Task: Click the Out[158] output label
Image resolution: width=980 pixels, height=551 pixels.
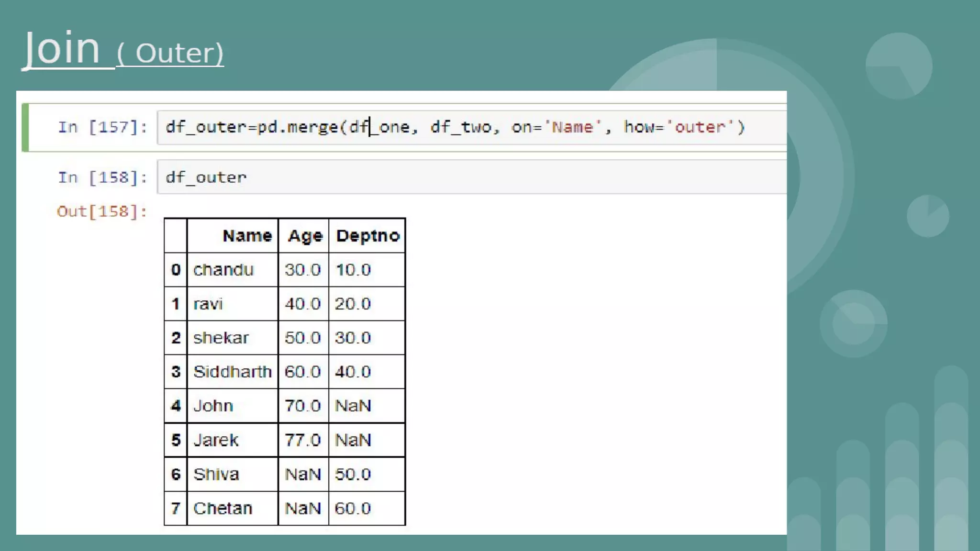Action: 101,211
